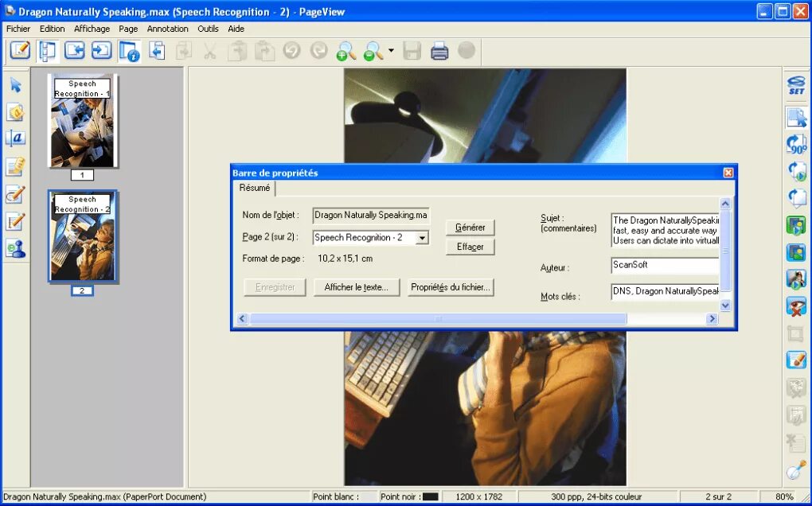Click the '2 sur 2' page indicator
This screenshot has width=812, height=506.
point(718,497)
